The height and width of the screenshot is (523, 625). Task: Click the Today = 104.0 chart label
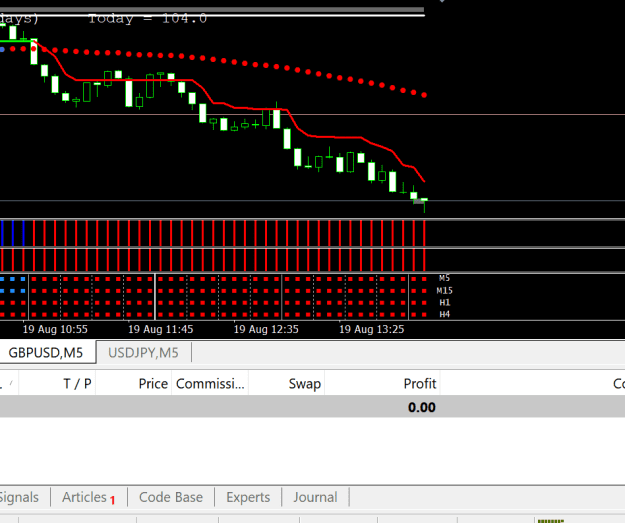coord(147,18)
